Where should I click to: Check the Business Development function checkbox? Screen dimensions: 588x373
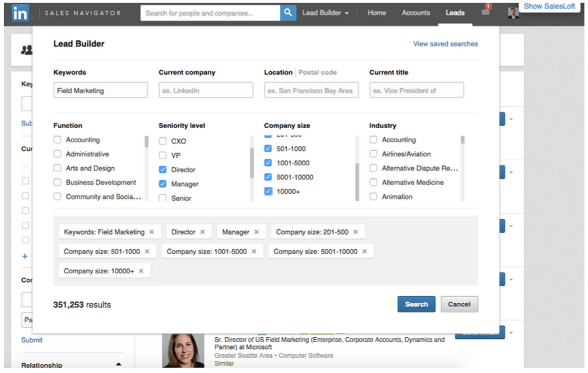point(57,182)
